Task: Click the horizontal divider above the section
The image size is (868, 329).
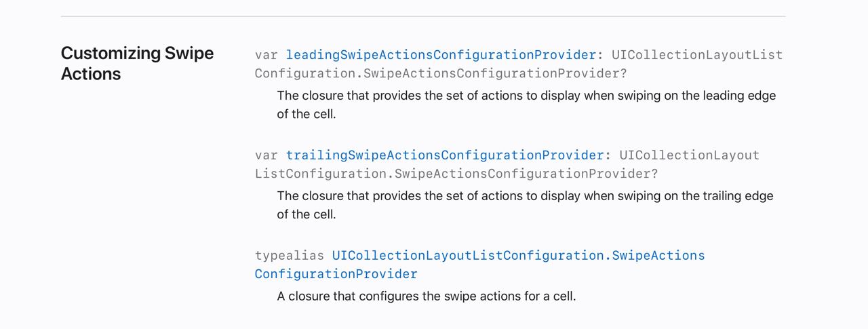Action: coord(423,16)
